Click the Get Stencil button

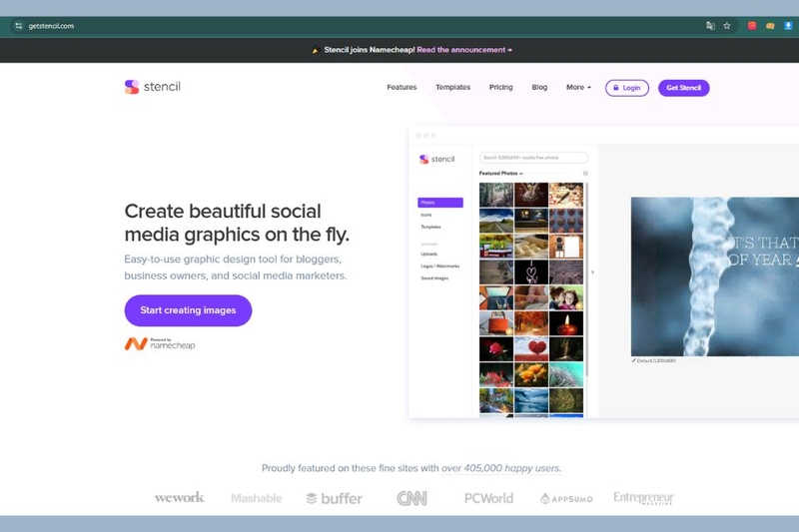coord(683,88)
